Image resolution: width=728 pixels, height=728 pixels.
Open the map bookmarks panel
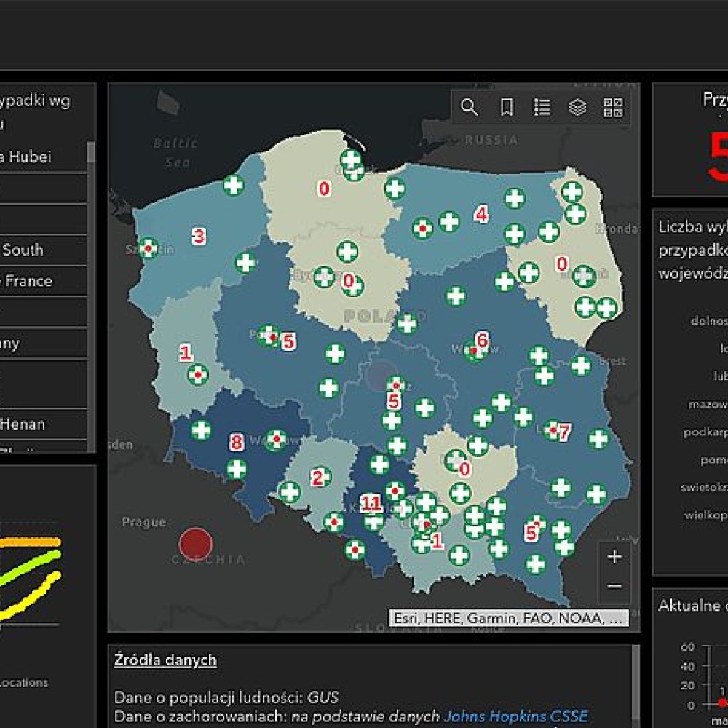pos(507,108)
